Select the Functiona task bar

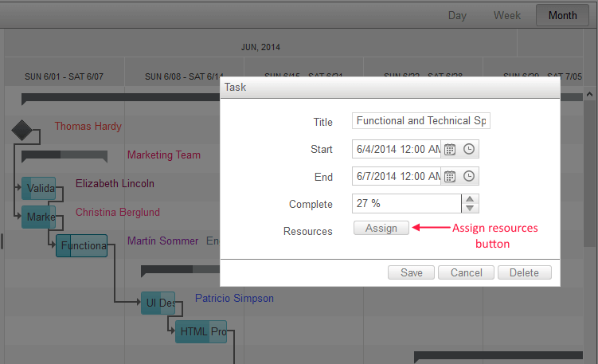pyautogui.click(x=81, y=245)
